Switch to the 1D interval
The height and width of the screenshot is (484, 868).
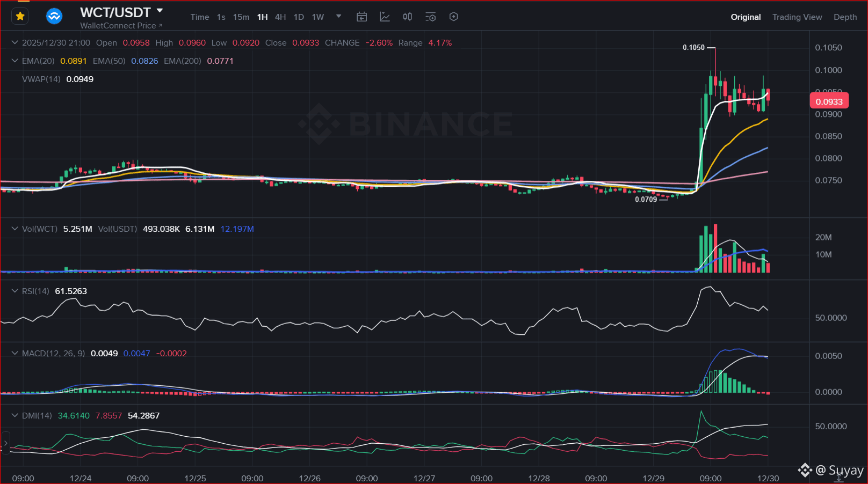(x=299, y=17)
